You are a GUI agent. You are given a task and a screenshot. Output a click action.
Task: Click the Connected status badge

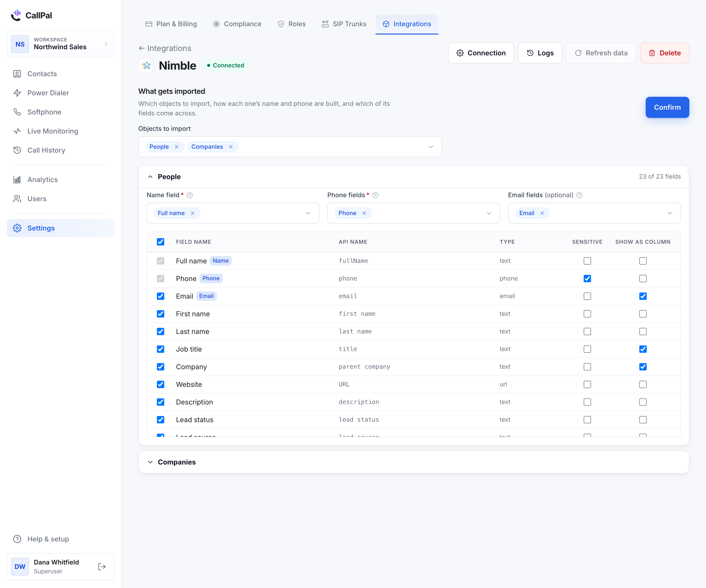click(x=226, y=65)
